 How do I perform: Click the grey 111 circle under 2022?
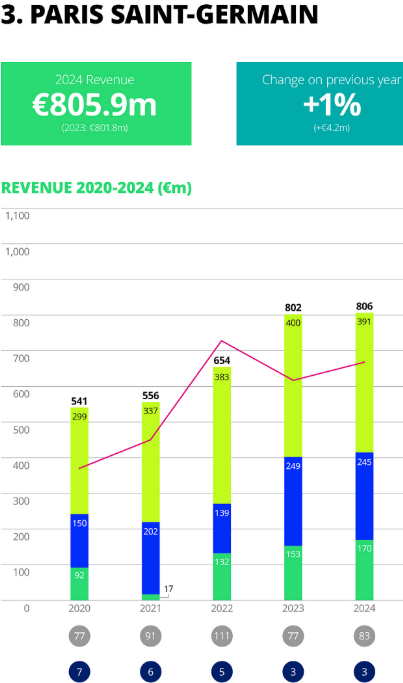point(222,636)
